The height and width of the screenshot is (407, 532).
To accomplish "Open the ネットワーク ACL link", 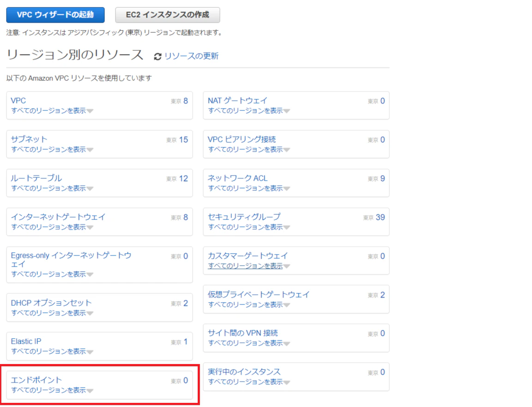I will (237, 178).
